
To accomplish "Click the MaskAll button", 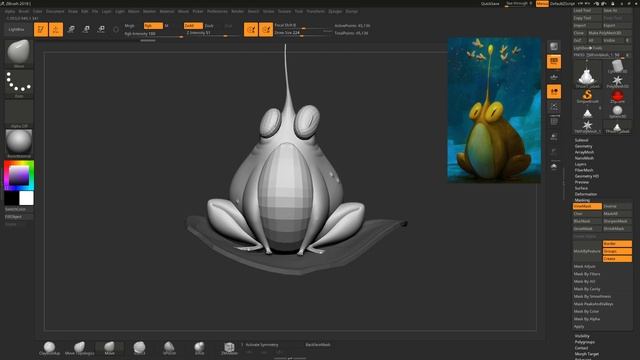I will [617, 214].
